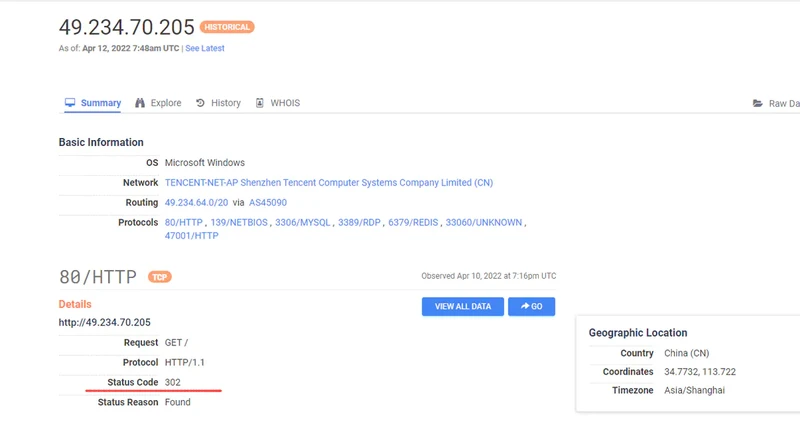Click the Observed Apr 10, 2022 timestamp
Screen dimensions: 800x428
point(489,276)
